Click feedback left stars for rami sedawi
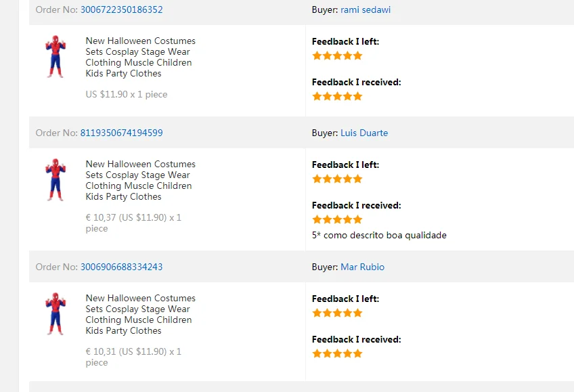Screen dimensions: 574x392 pos(337,56)
